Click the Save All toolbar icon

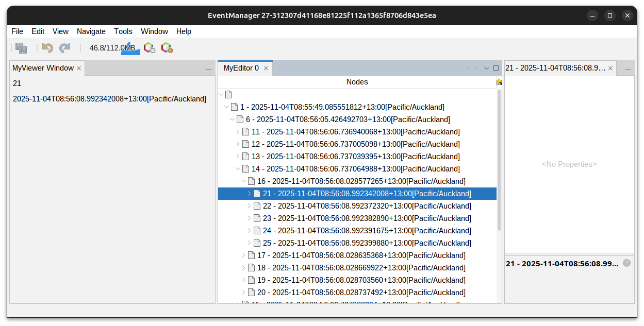click(21, 48)
